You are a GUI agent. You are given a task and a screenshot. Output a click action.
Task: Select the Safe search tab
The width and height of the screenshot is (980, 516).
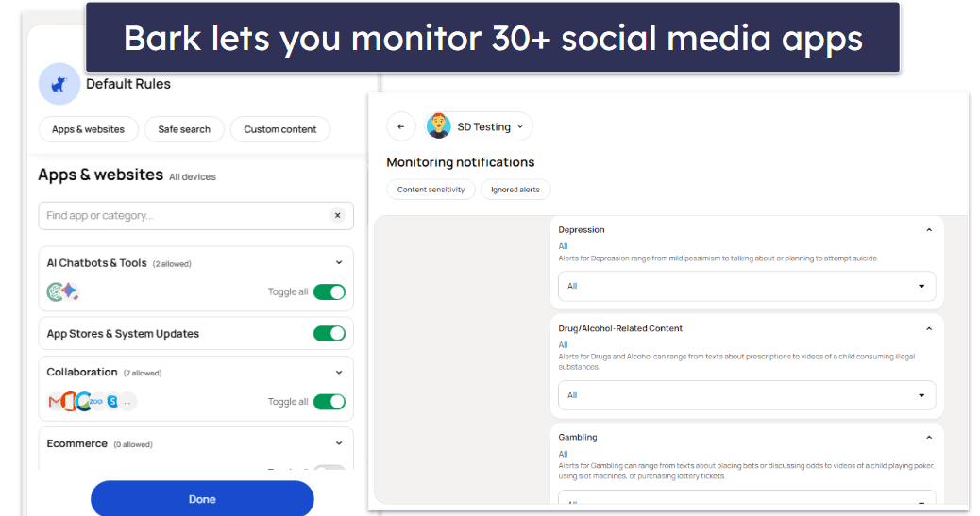point(184,129)
